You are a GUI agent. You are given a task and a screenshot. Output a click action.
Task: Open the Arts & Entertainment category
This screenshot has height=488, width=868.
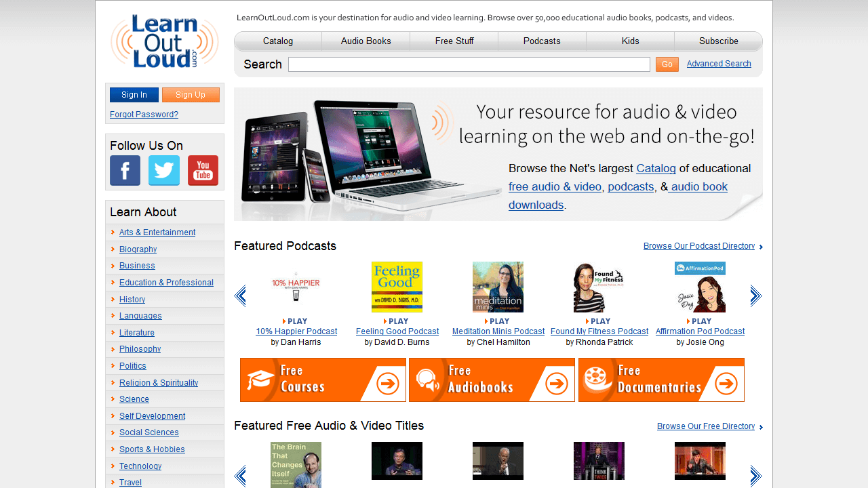(x=157, y=232)
